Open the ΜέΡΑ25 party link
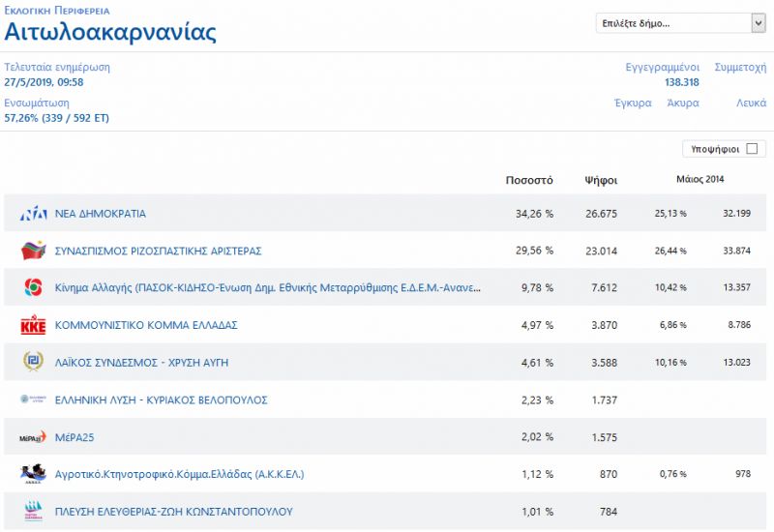 tap(74, 437)
